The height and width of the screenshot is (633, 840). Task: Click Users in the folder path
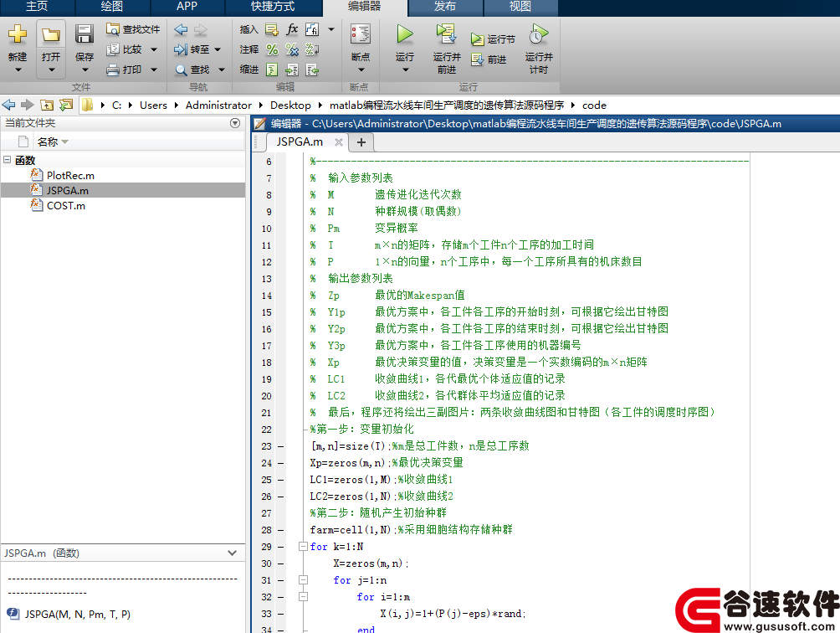tap(153, 105)
